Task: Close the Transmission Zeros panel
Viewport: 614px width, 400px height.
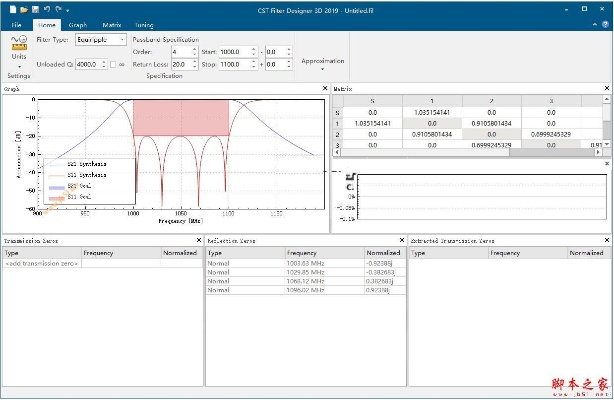Action: coord(198,241)
